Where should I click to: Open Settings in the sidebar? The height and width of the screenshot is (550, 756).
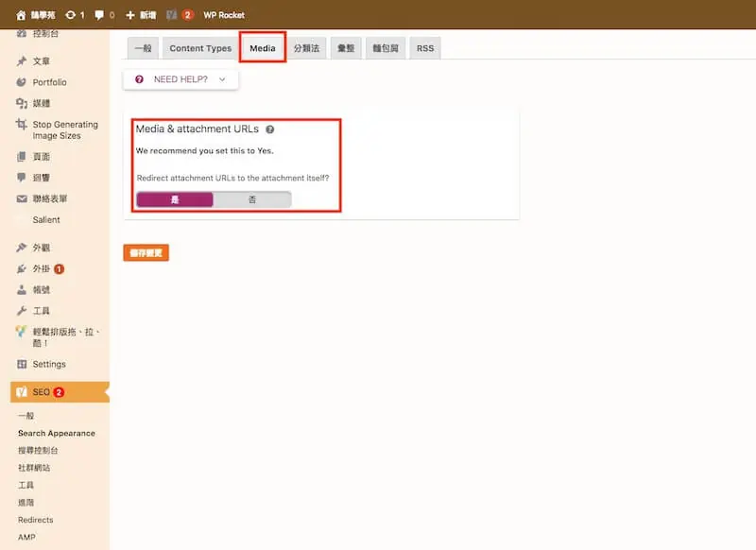(49, 365)
